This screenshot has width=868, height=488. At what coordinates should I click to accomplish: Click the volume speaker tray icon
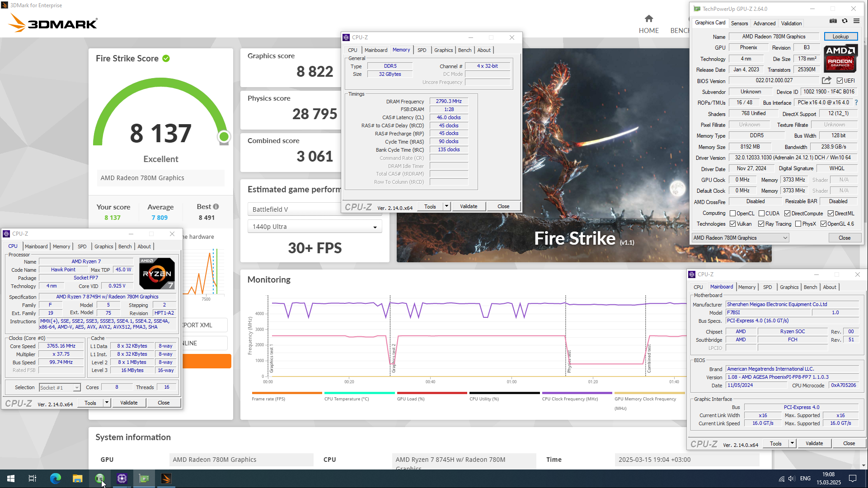point(791,479)
